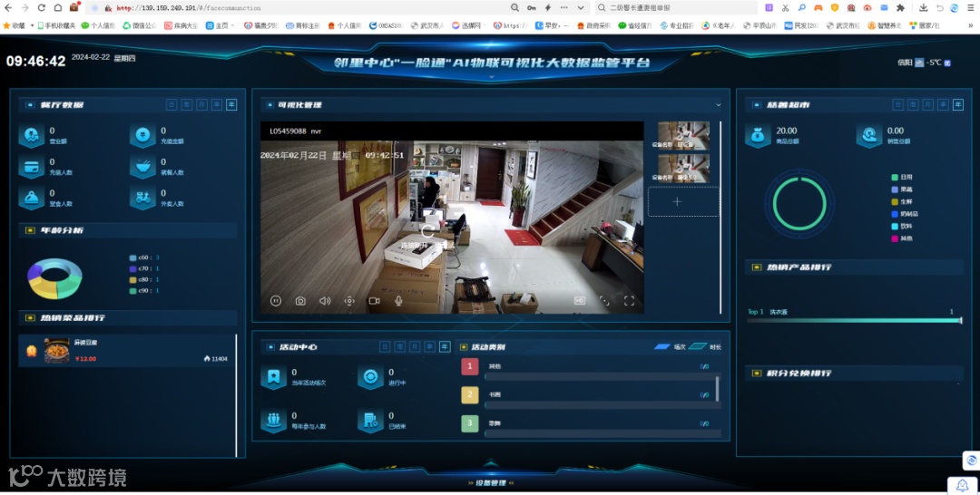Toggle the HD quality icon in the video
The width and height of the screenshot is (980, 495).
point(579,301)
